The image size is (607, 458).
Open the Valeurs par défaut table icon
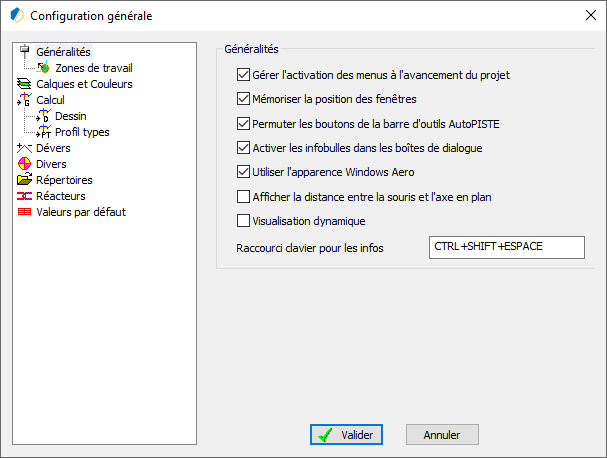24,212
